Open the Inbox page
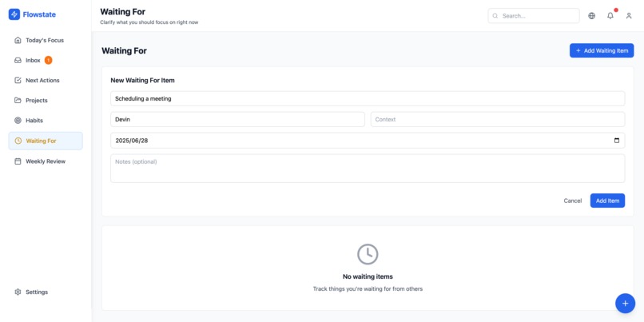 46,61
